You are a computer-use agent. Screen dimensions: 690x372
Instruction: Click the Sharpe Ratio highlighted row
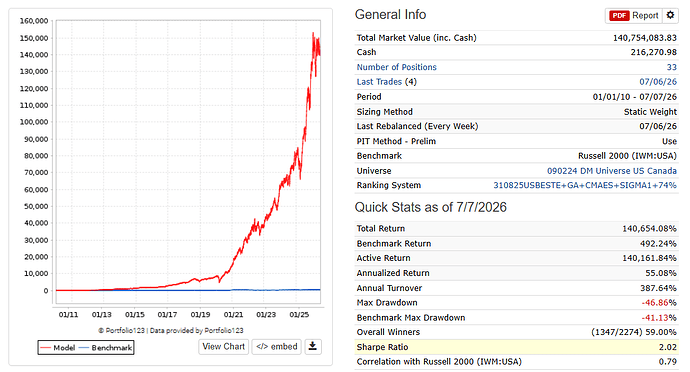(516, 347)
